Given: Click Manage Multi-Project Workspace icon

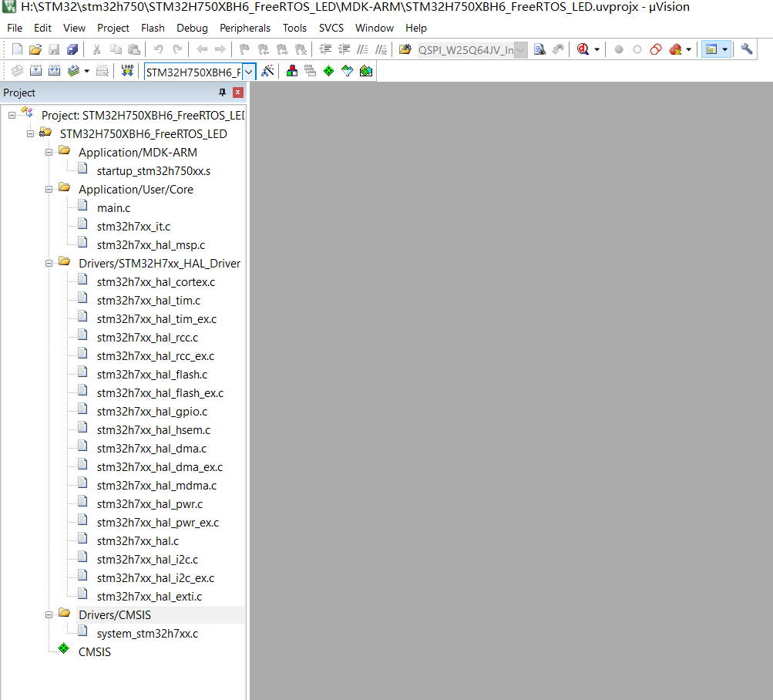Looking at the screenshot, I should [310, 71].
